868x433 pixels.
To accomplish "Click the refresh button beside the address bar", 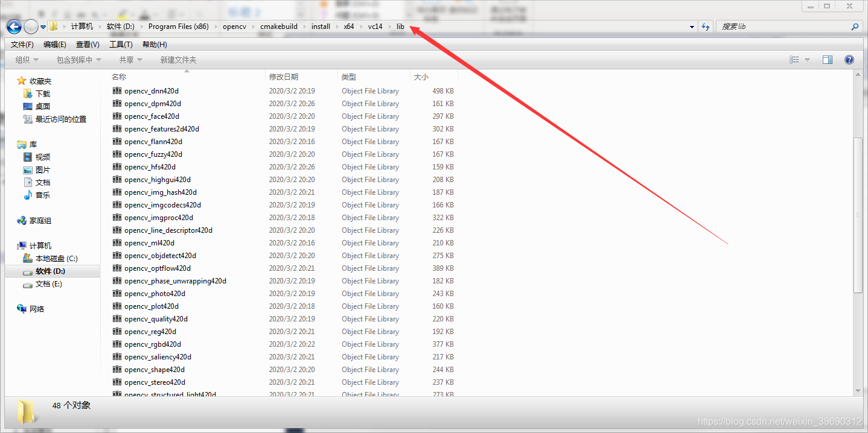I will (706, 27).
